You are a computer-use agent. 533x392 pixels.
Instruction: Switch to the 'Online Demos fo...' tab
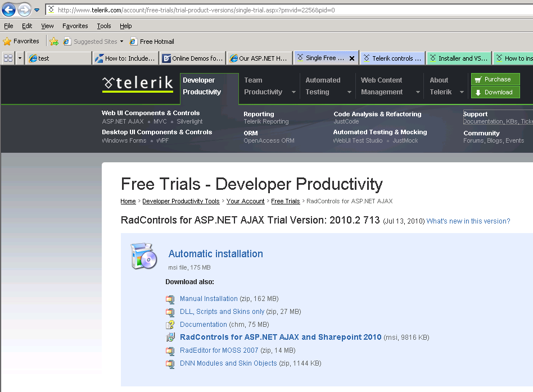192,58
